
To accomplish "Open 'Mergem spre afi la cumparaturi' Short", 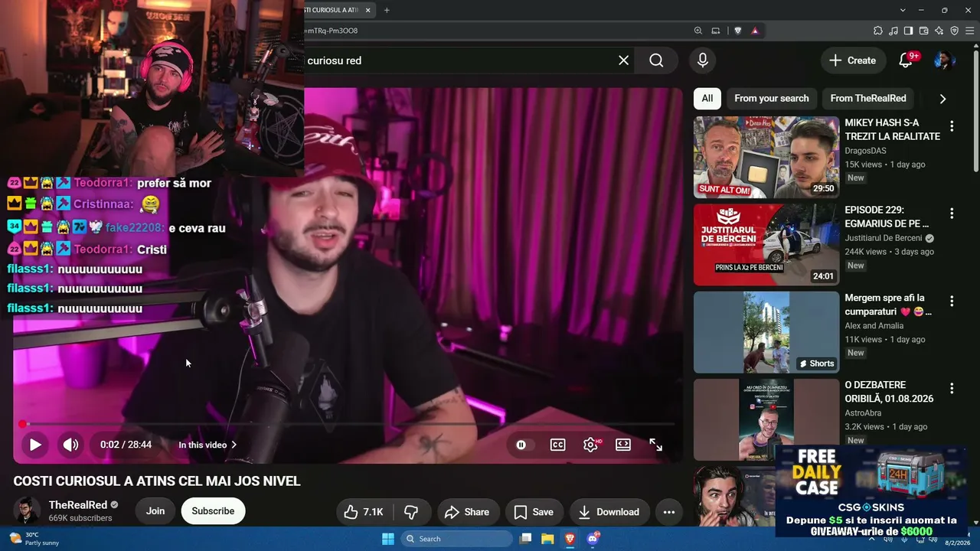I will click(766, 332).
